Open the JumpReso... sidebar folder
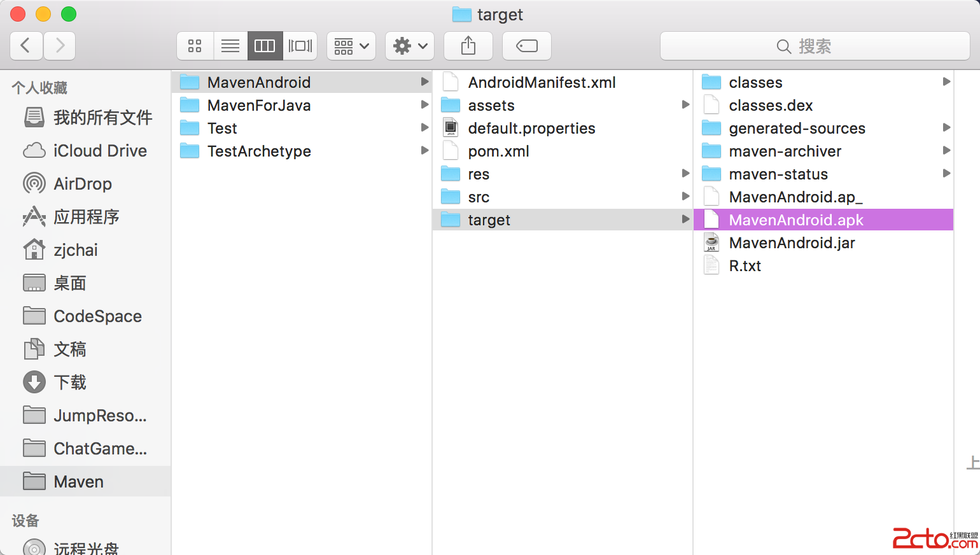 click(85, 415)
